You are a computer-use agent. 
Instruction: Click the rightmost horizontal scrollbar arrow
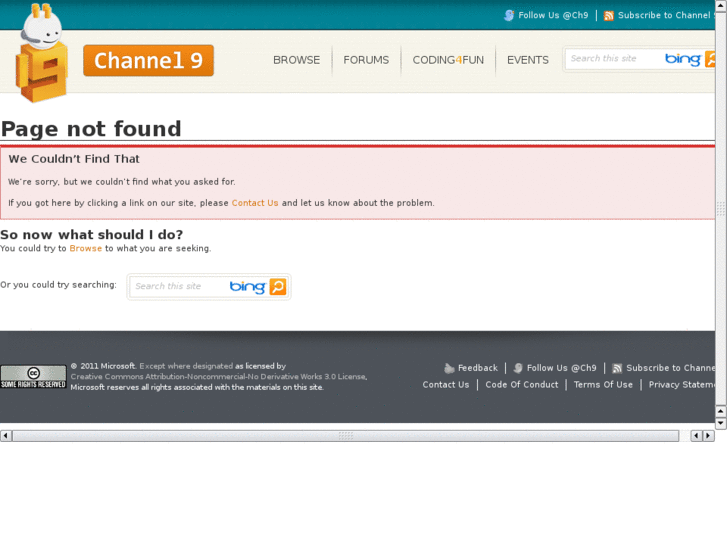(x=708, y=436)
